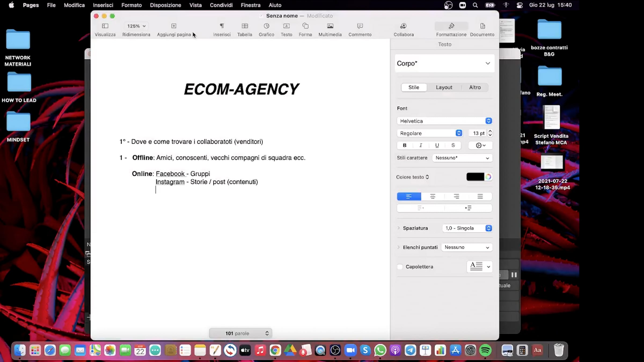Switch to the Layout tab
The image size is (644, 362).
click(x=444, y=87)
